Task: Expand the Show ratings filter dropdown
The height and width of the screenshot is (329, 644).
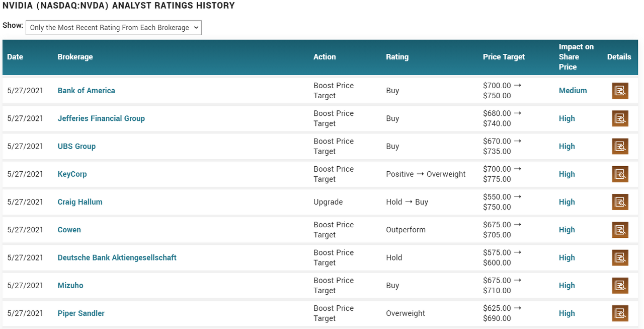Action: point(114,28)
